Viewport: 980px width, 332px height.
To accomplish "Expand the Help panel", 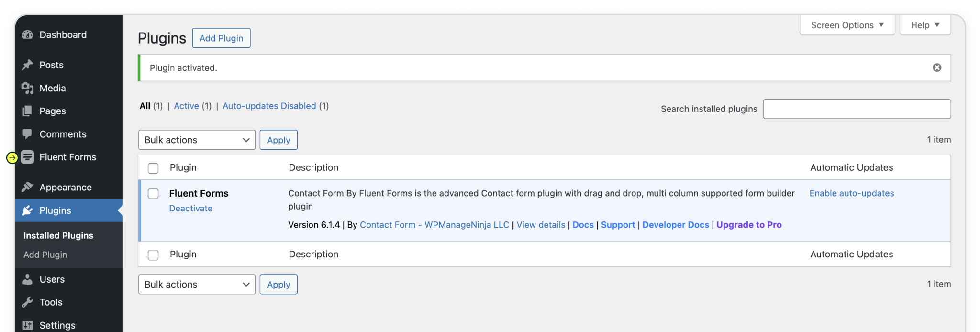I will (x=925, y=25).
